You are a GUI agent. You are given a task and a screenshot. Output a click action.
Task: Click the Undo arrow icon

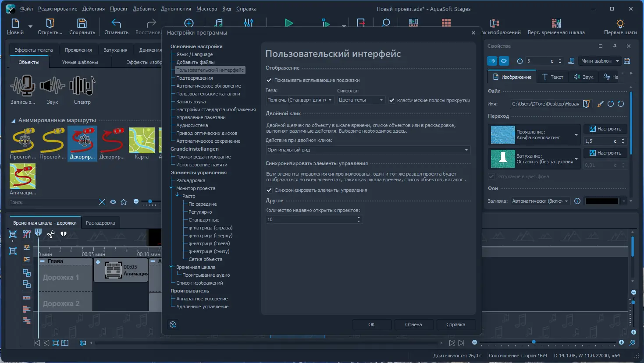pos(116,24)
